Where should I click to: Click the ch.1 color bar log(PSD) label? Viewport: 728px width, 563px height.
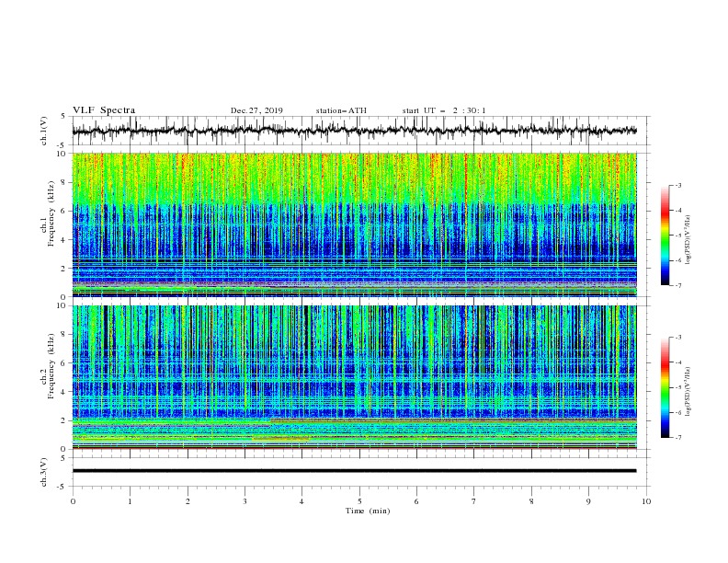tap(688, 240)
